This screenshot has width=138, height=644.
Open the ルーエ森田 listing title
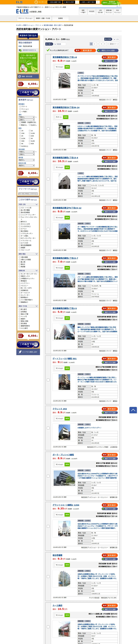(57, 605)
